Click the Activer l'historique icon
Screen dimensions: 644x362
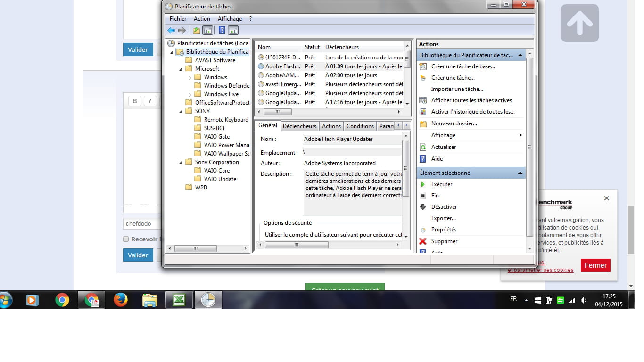(x=423, y=112)
